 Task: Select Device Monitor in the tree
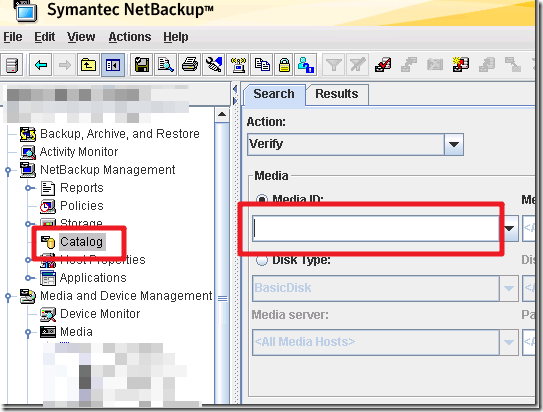coord(100,314)
